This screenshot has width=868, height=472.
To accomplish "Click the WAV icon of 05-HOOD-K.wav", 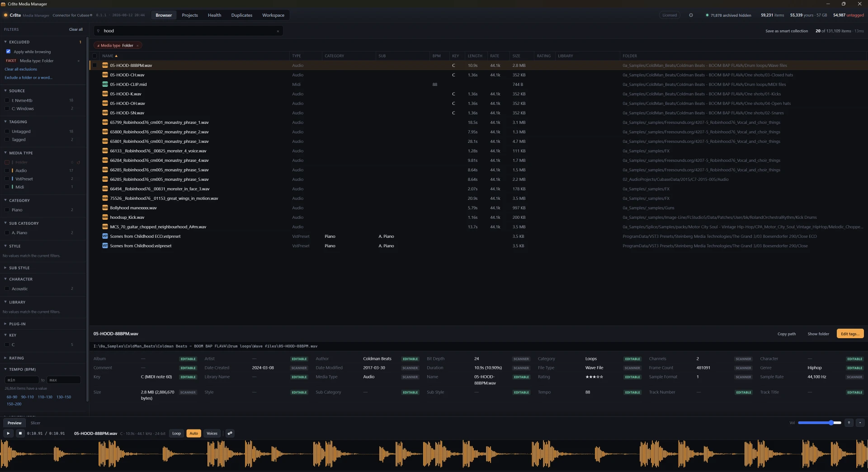I will 105,94.
